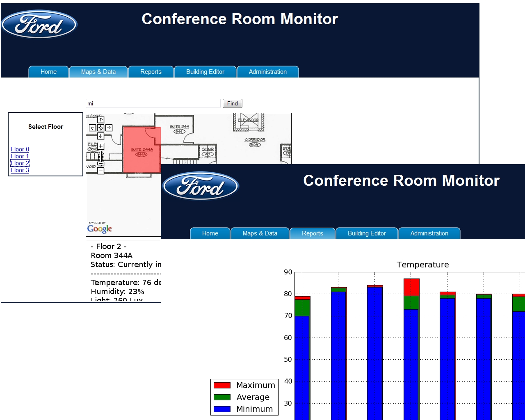Click 'Humidity: 23%' reading
The width and height of the screenshot is (525, 420).
click(117, 292)
